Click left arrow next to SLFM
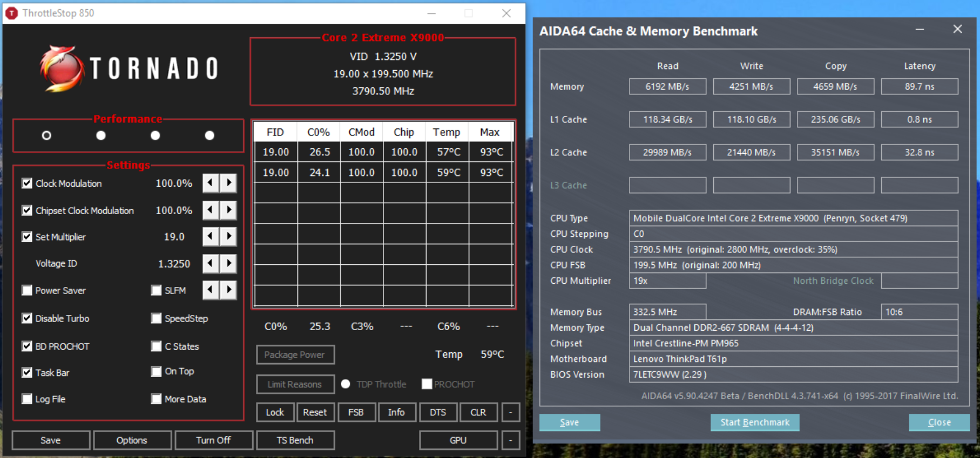Viewport: 980px width, 458px height. pyautogui.click(x=211, y=290)
